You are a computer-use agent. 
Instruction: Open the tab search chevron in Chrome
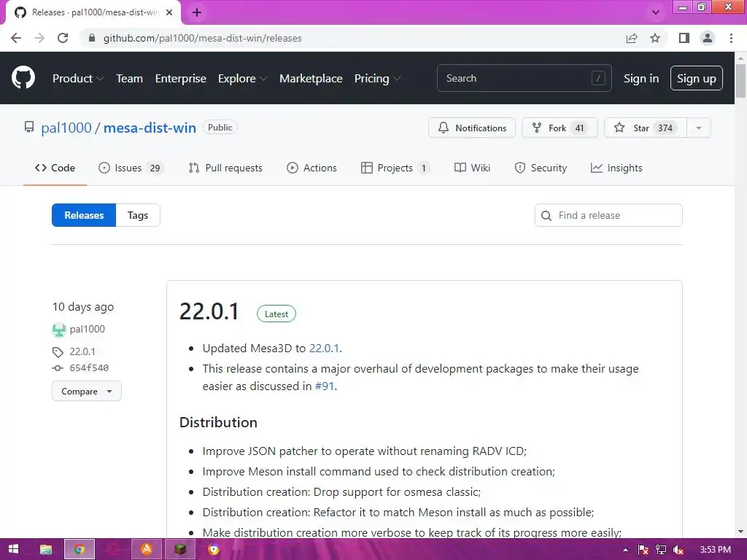656,12
